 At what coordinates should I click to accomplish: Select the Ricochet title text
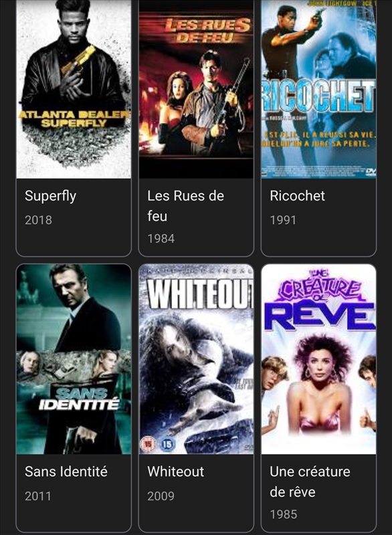[297, 196]
